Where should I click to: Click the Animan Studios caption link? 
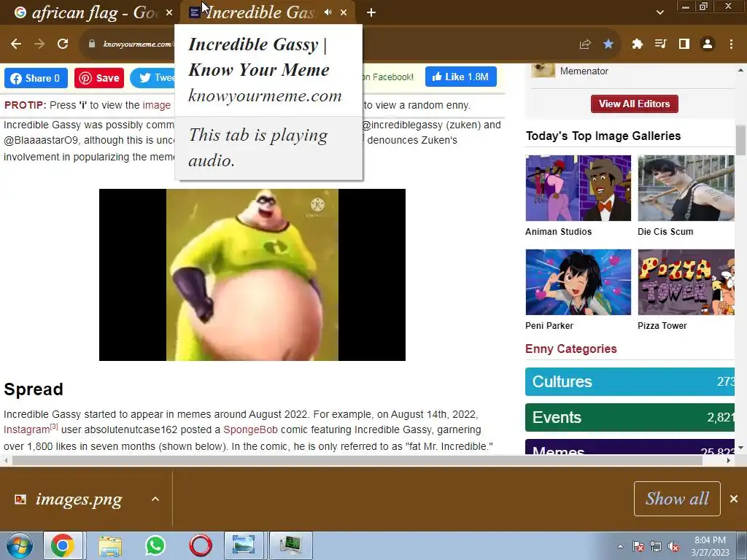pos(558,232)
